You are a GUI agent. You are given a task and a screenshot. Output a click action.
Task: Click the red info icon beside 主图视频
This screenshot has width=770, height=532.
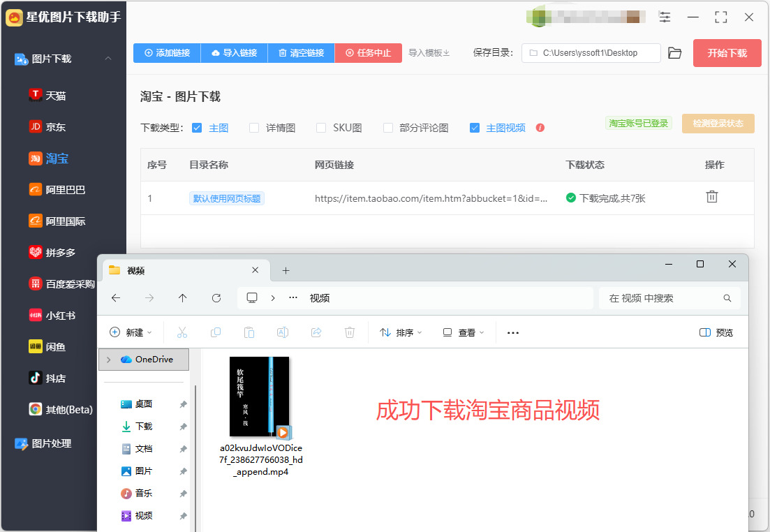tap(540, 128)
